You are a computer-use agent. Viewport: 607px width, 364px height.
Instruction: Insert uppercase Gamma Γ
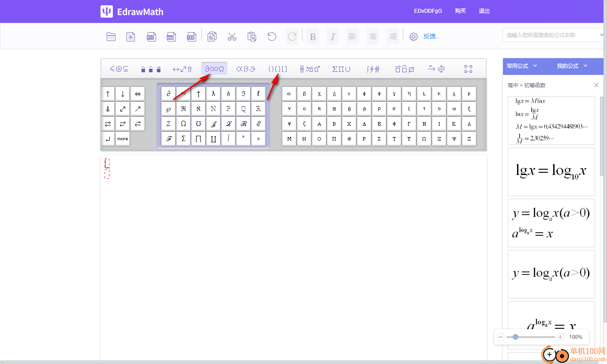(x=409, y=123)
